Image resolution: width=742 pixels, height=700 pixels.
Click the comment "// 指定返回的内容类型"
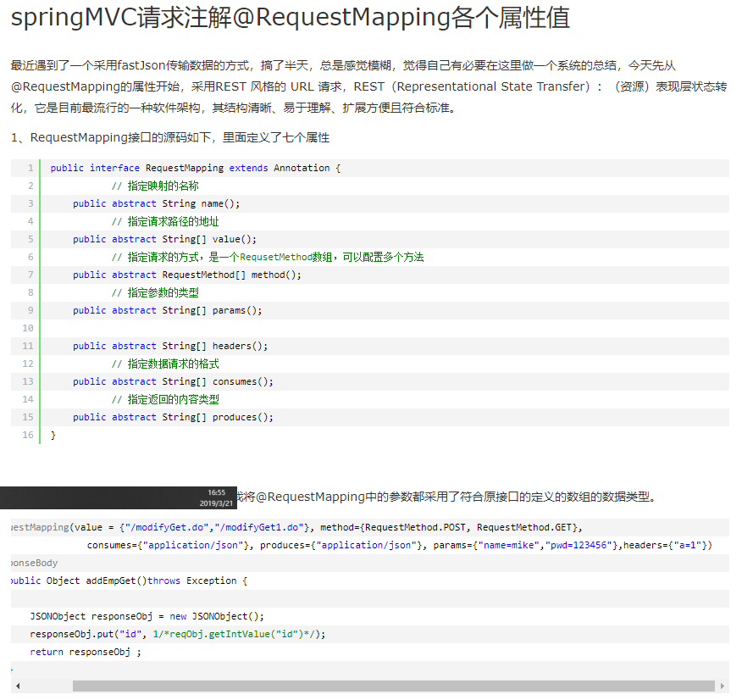165,399
